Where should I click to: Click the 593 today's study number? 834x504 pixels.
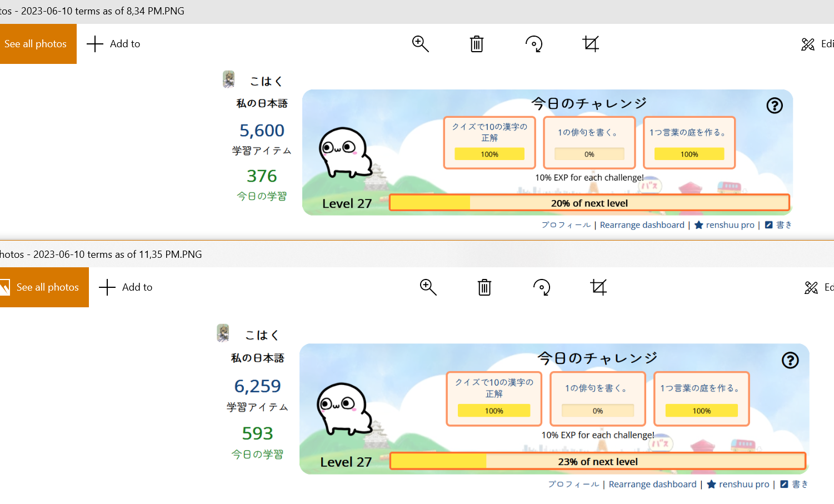[258, 433]
